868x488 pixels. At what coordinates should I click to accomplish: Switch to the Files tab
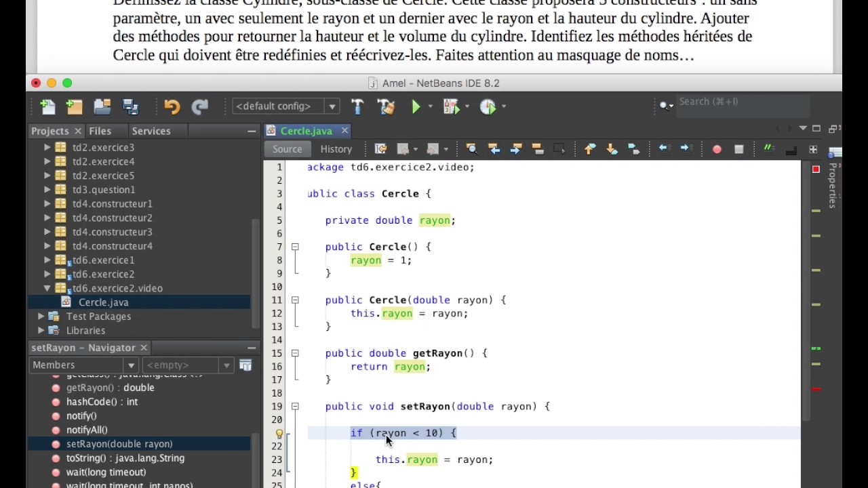tap(100, 131)
